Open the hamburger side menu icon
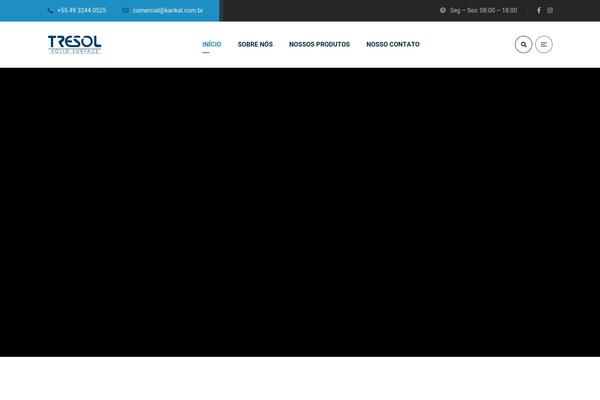The height and width of the screenshot is (400, 600). tap(543, 44)
